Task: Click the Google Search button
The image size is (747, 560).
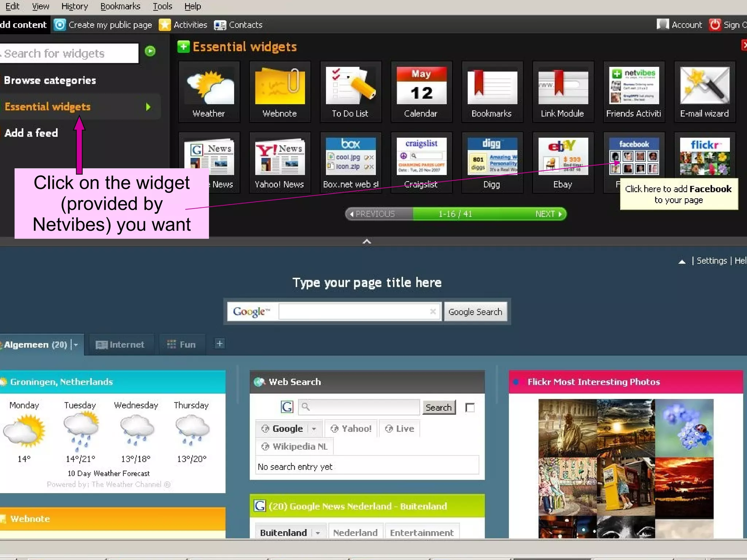Action: (475, 312)
